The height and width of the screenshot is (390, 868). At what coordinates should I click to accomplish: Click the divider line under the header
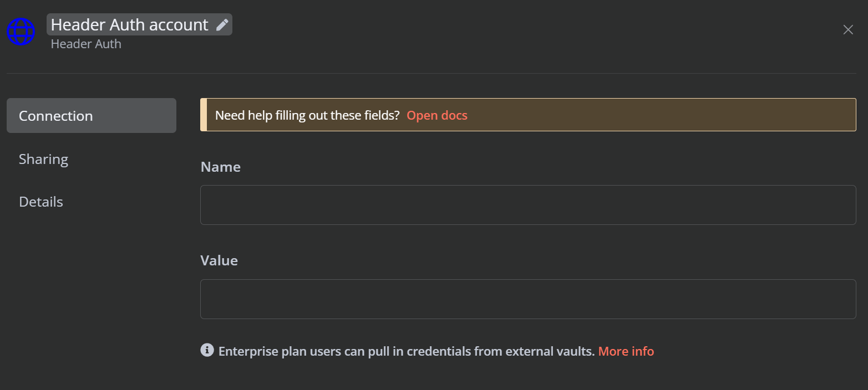coord(432,73)
